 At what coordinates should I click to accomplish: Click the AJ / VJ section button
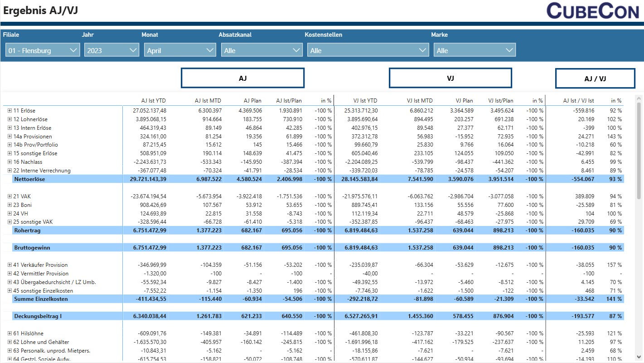click(595, 78)
